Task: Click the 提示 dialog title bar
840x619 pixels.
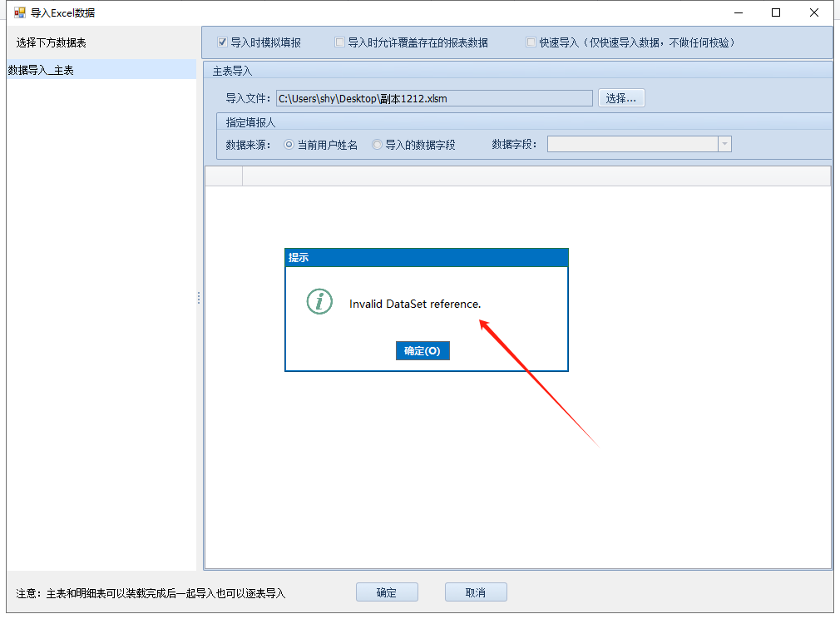Action: pos(426,258)
